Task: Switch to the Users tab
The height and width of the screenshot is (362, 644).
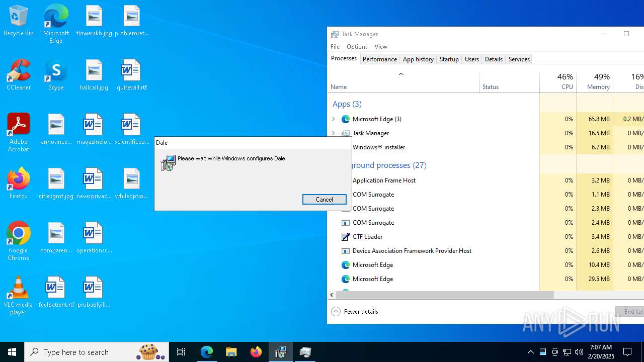Action: [472, 59]
